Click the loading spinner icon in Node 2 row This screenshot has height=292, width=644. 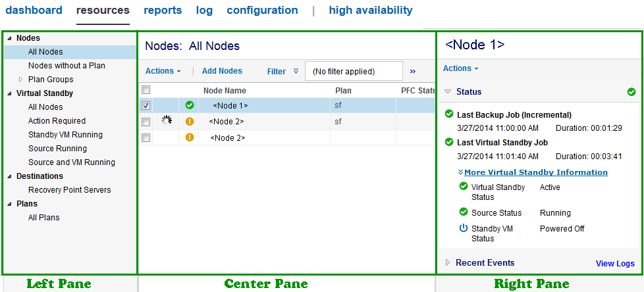click(x=166, y=120)
